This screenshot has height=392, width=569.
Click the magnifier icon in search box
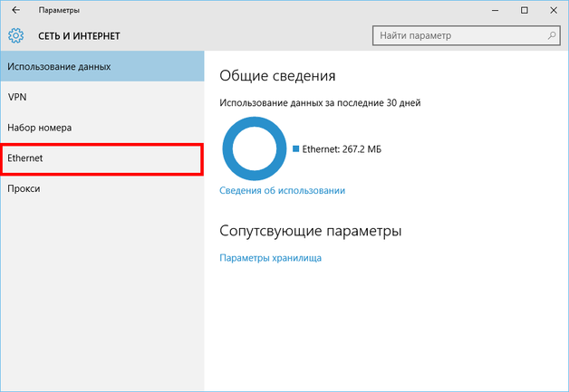coord(552,36)
